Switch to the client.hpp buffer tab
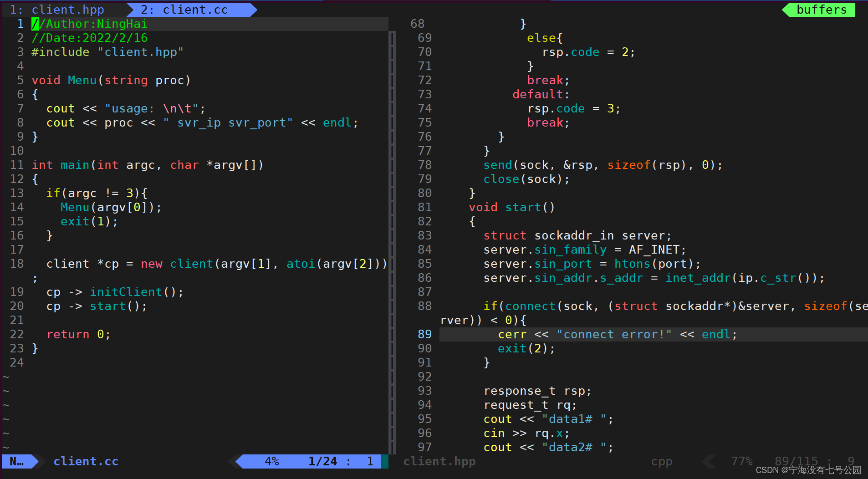Image resolution: width=868 pixels, height=479 pixels. [57, 10]
